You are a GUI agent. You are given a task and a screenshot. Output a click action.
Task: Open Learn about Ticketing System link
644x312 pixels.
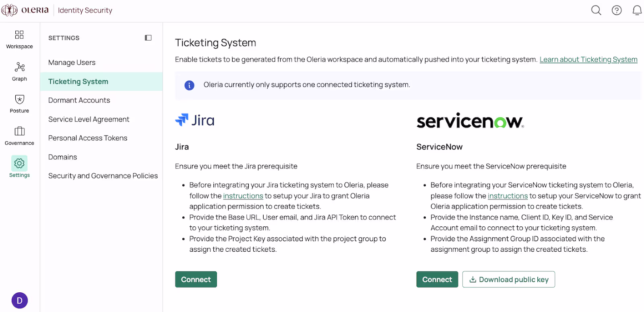[588, 60]
